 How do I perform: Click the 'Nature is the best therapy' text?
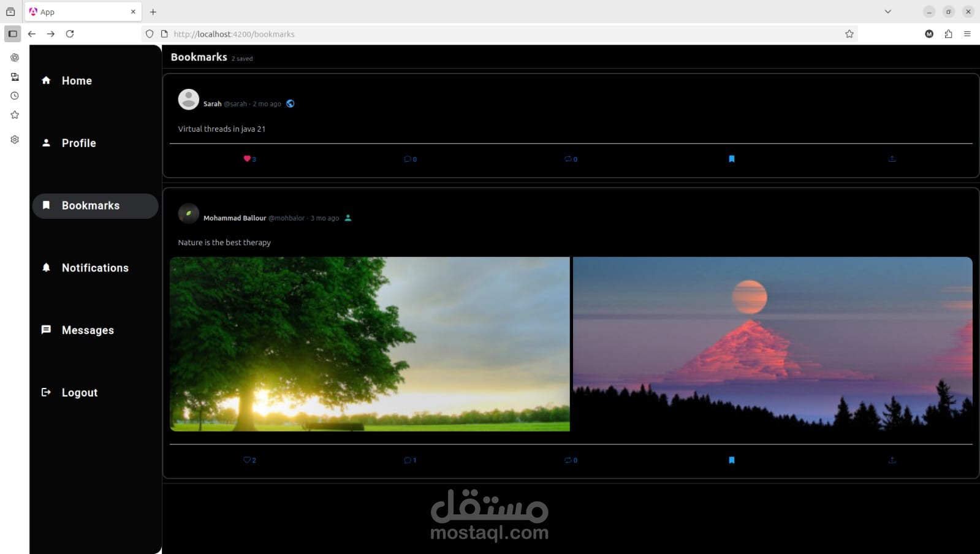pyautogui.click(x=224, y=243)
